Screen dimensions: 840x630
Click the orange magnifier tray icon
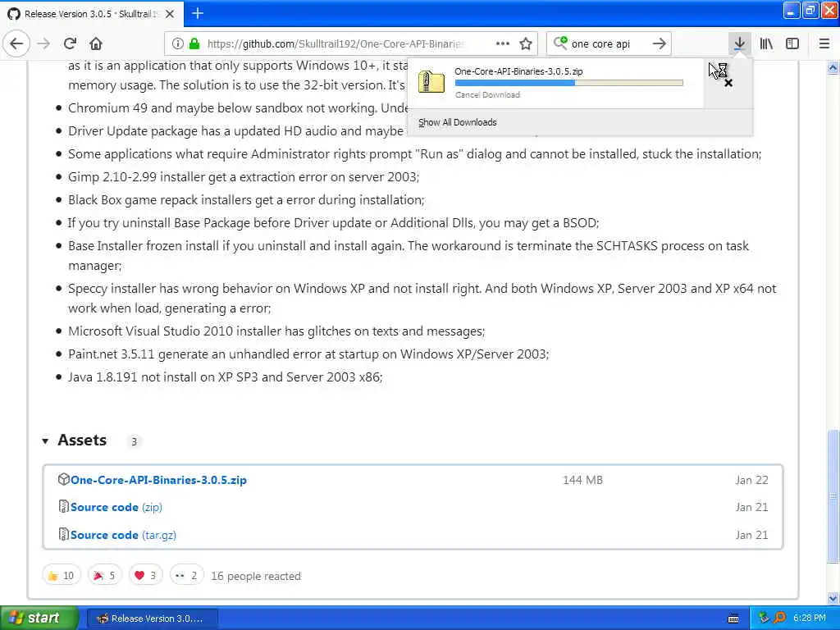tap(779, 618)
